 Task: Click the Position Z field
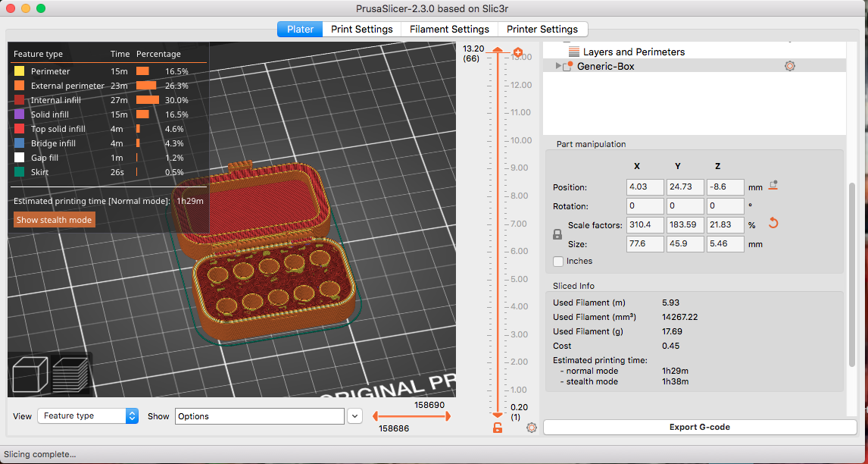click(725, 187)
